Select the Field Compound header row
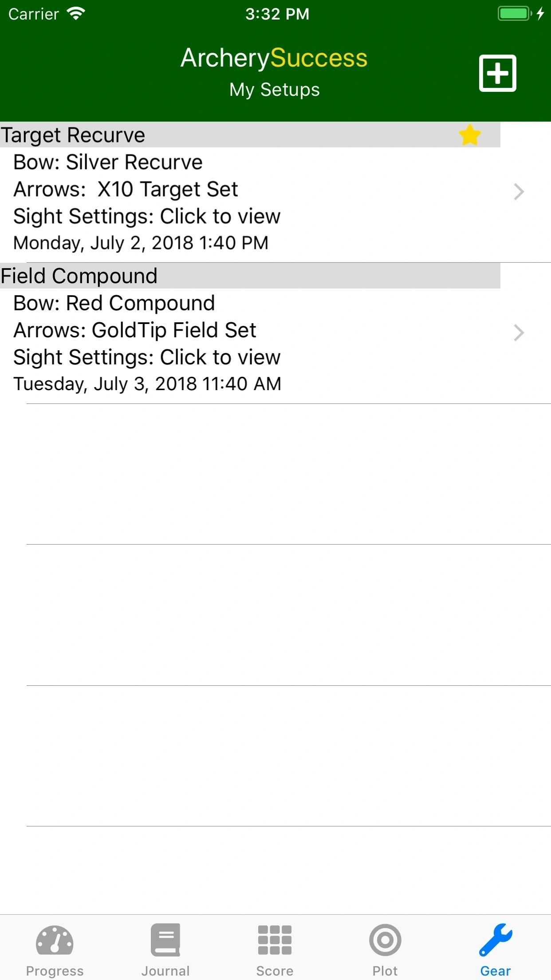Viewport: 551px width, 980px height. coord(250,276)
